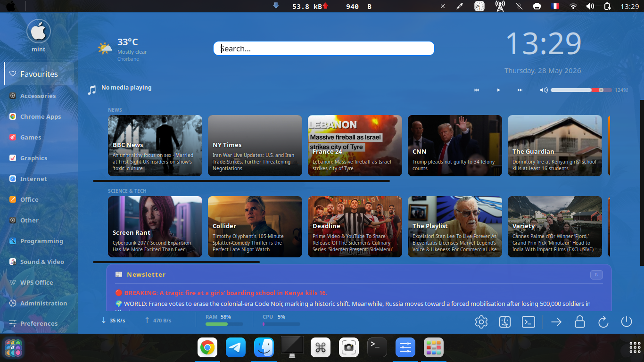Screen dimensions: 644x362
Task: Play media with the play button
Action: click(498, 90)
